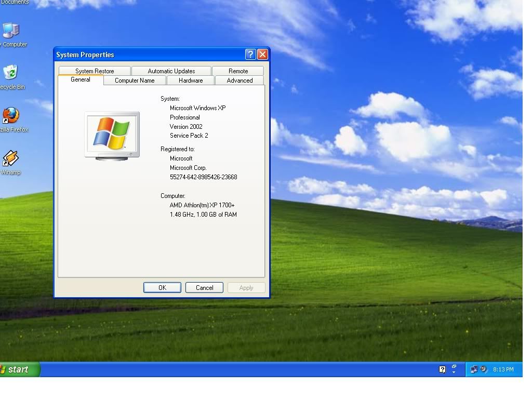The width and height of the screenshot is (532, 399).
Task: Switch to the Advanced tab
Action: click(x=240, y=81)
